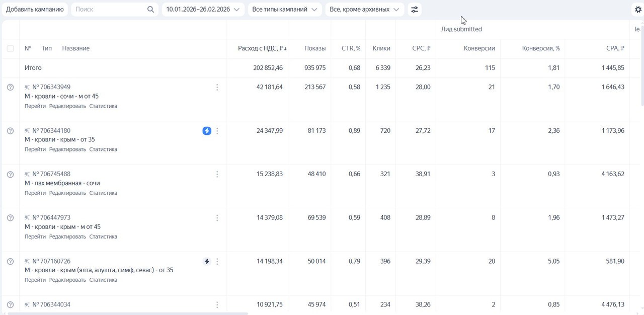This screenshot has height=315, width=644.
Task: Click lightning icon for campaign 707160726
Action: pos(207,262)
